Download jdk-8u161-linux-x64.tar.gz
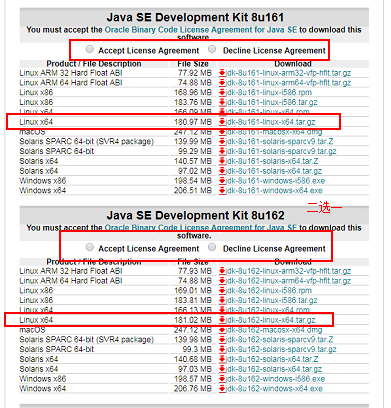 271,122
